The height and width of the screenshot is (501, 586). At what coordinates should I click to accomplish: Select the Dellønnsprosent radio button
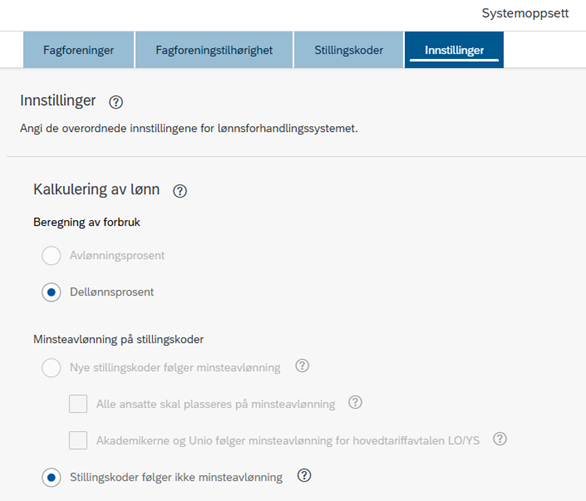[51, 292]
